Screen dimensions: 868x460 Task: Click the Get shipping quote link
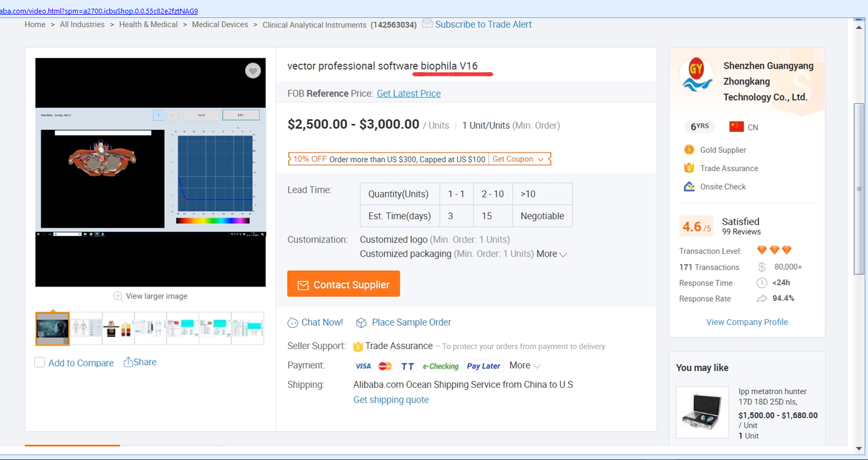tap(391, 400)
